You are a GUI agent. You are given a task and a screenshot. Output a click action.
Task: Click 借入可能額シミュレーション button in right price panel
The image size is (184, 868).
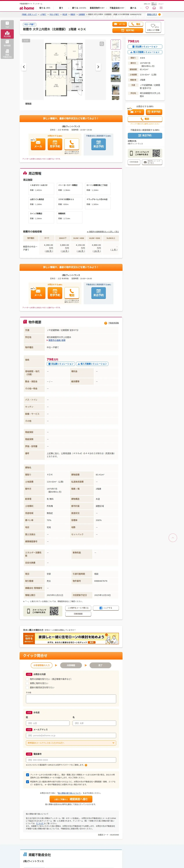pyautogui.click(x=145, y=52)
